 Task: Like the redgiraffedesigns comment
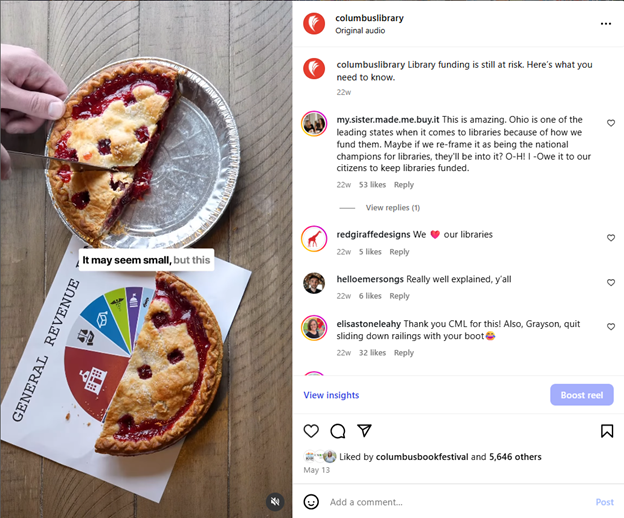tap(611, 238)
